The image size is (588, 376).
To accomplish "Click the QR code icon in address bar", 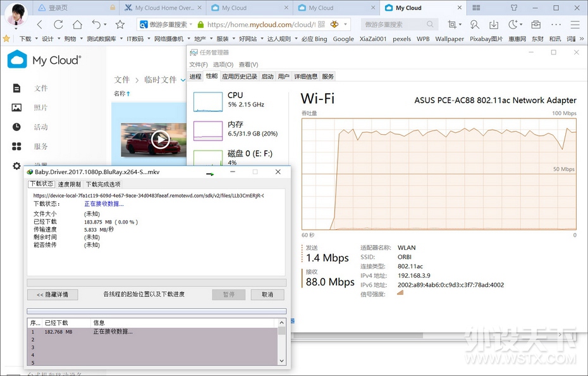I will (x=321, y=25).
